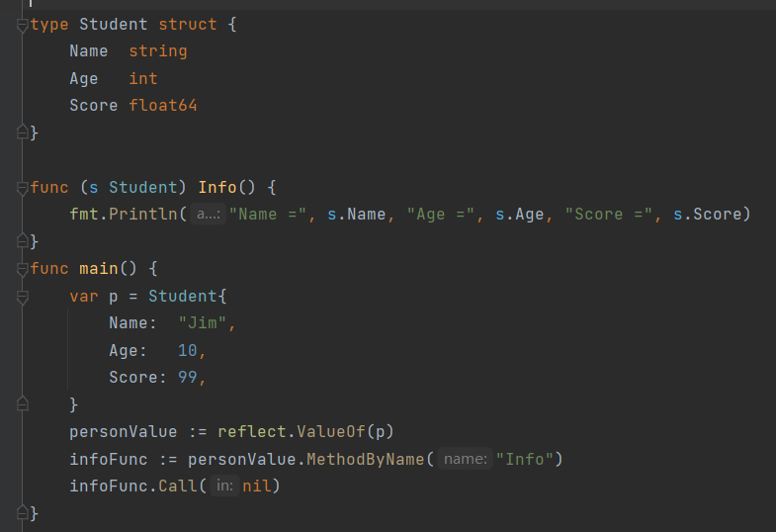The image size is (776, 532).
Task: Click personValue in the ValueOf assignment line
Action: coord(124,431)
